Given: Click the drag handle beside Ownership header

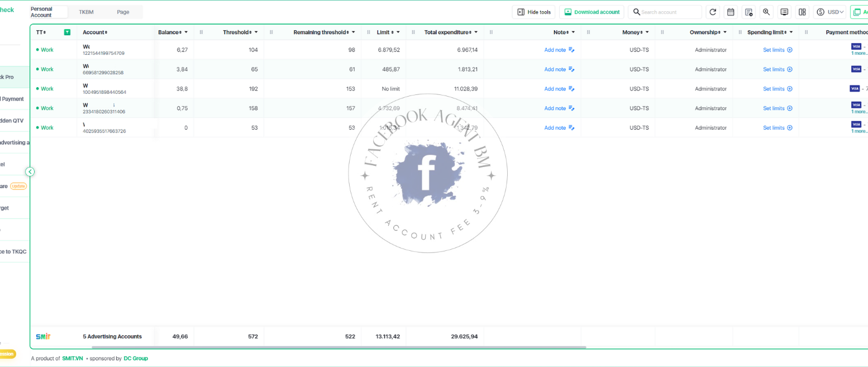Looking at the screenshot, I should (x=662, y=32).
